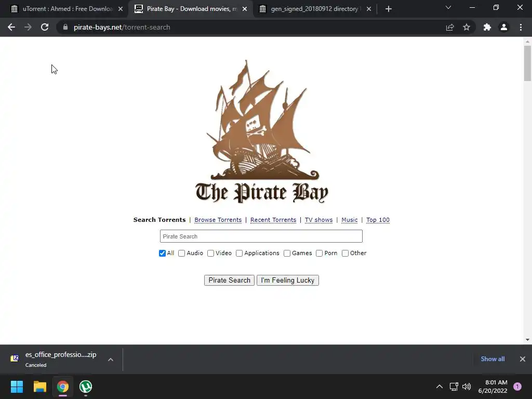Click the zip file icon in downloads bar
The width and height of the screenshot is (532, 399).
(x=15, y=358)
